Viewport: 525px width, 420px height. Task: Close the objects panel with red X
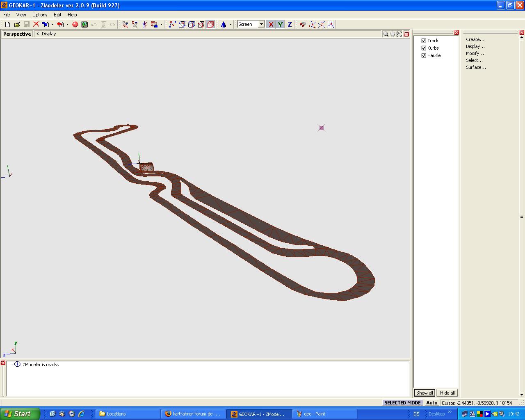tap(457, 33)
